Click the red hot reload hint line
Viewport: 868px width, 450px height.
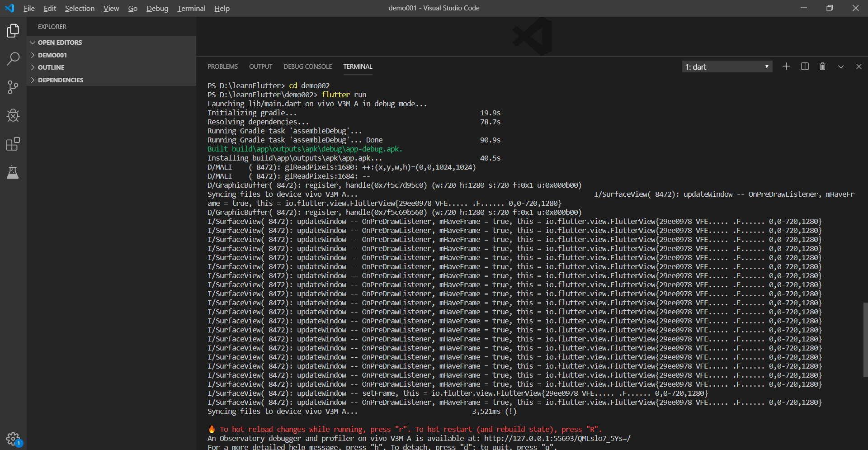[x=406, y=429]
